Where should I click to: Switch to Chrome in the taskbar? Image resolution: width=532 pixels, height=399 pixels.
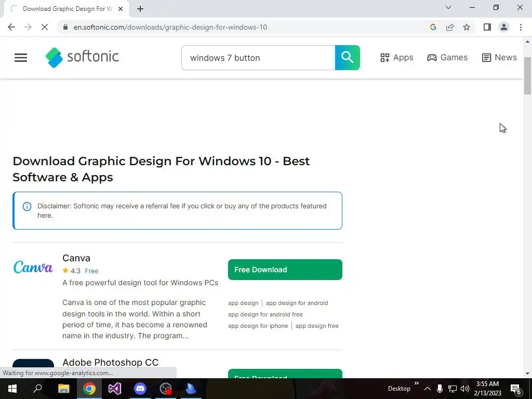[89, 389]
